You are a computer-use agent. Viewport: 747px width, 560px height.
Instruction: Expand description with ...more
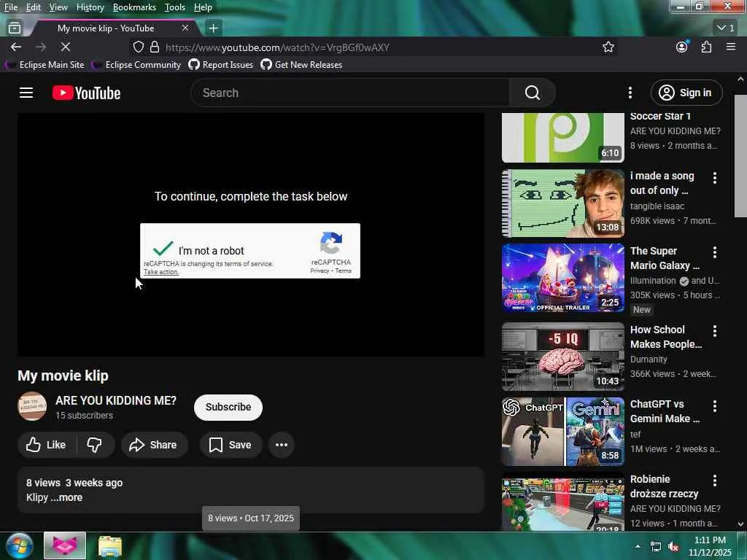tap(66, 497)
